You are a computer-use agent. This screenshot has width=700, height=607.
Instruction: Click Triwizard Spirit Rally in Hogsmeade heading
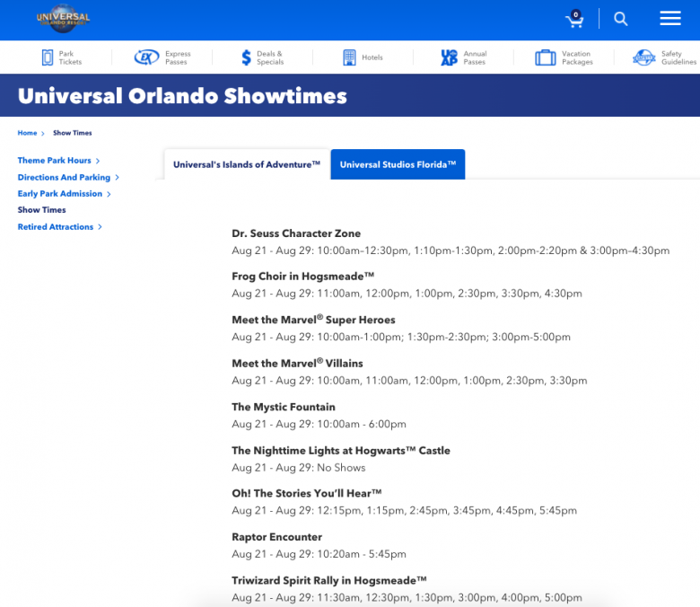click(x=329, y=581)
